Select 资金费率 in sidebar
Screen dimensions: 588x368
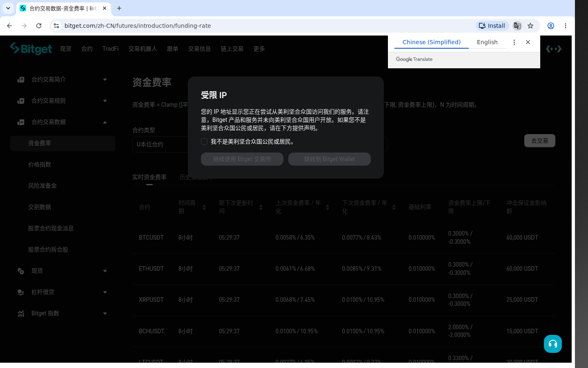click(x=63, y=144)
